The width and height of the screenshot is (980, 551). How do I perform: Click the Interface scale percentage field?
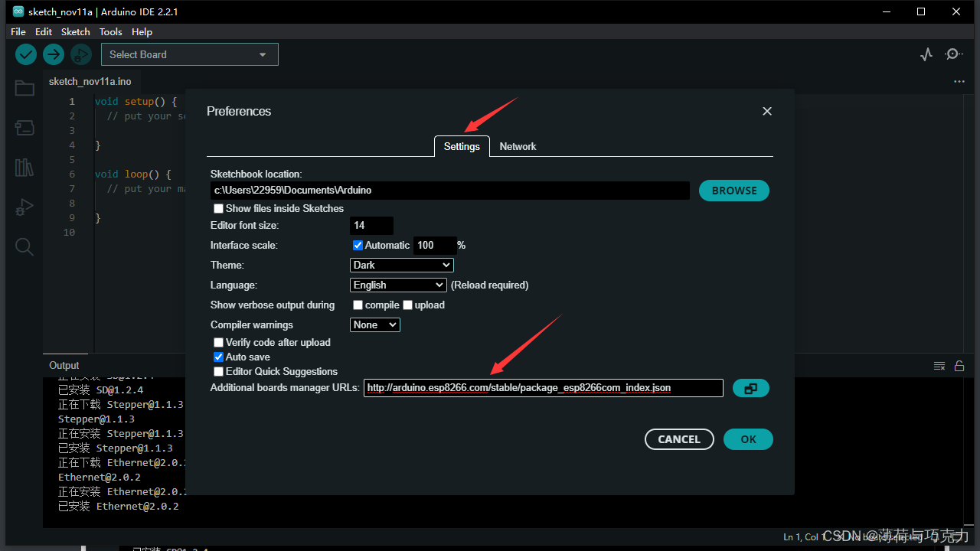[x=435, y=245]
